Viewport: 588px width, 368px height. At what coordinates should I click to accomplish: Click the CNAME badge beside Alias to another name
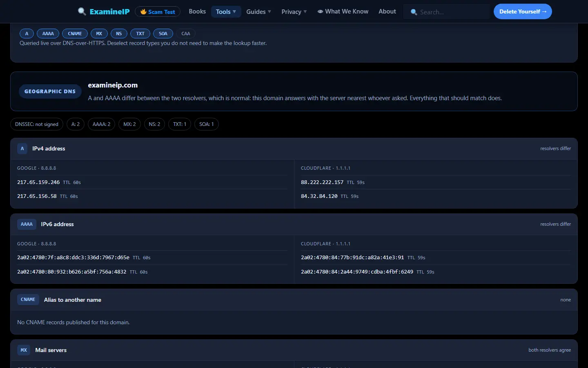28,299
